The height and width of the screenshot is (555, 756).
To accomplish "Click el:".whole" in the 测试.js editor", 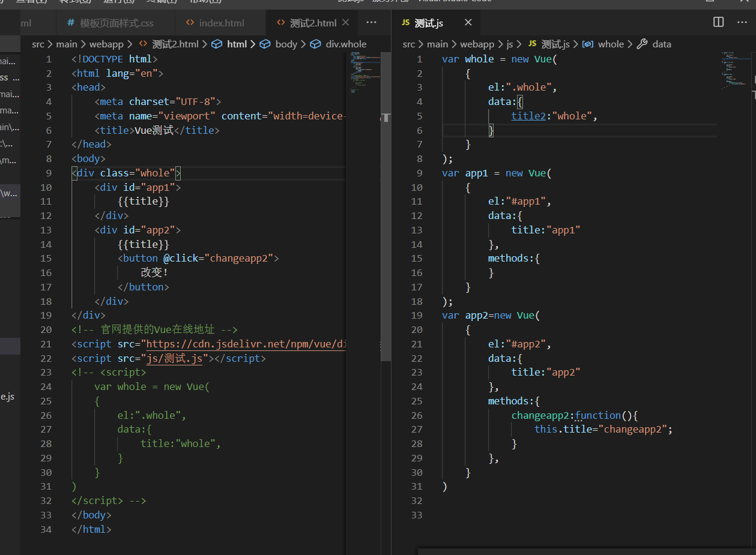I will coord(523,87).
